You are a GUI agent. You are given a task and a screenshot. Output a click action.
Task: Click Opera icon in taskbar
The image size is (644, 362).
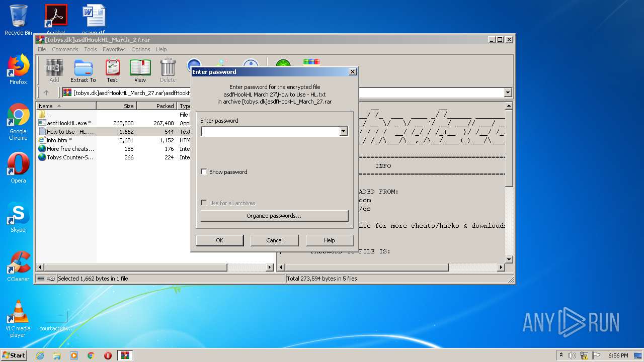click(x=108, y=355)
